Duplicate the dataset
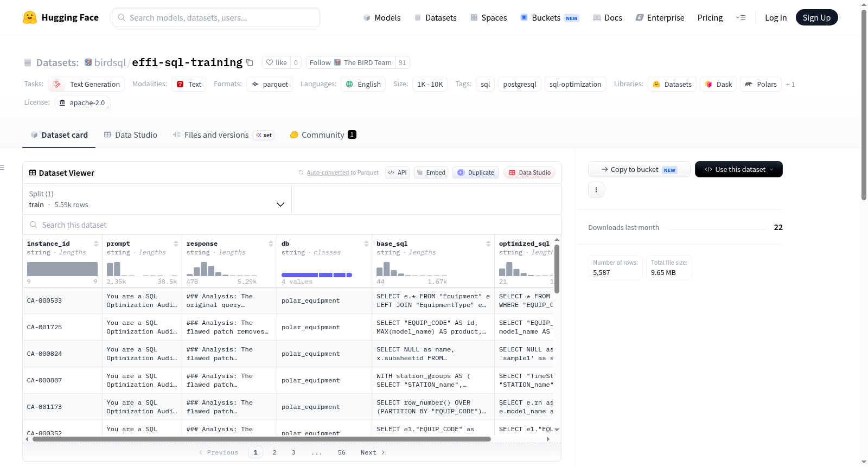This screenshot has width=868, height=467. point(476,172)
